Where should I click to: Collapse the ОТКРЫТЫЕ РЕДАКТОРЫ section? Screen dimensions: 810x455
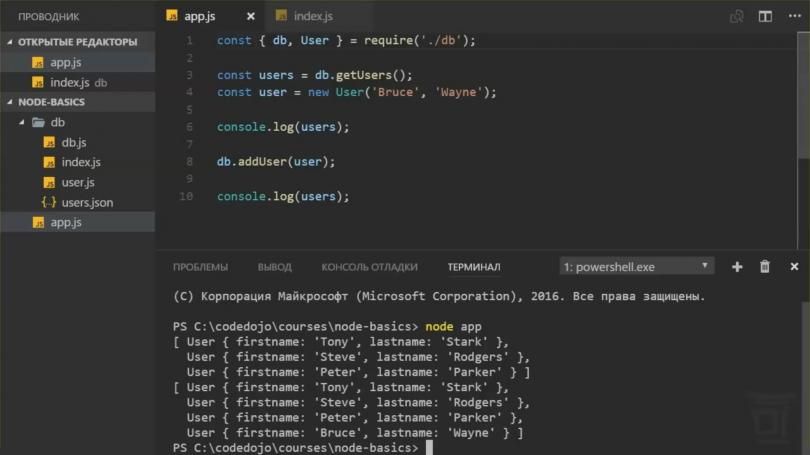pyautogui.click(x=77, y=42)
